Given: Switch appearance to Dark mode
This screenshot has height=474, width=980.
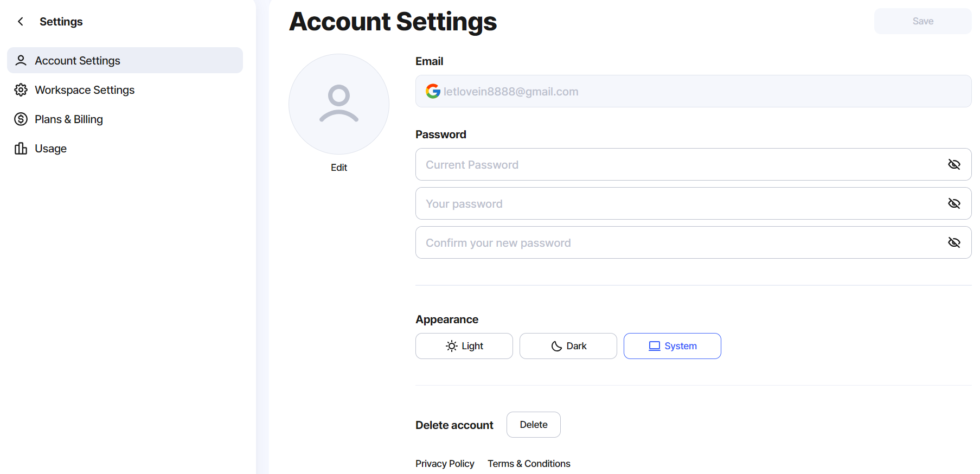Looking at the screenshot, I should pos(568,346).
